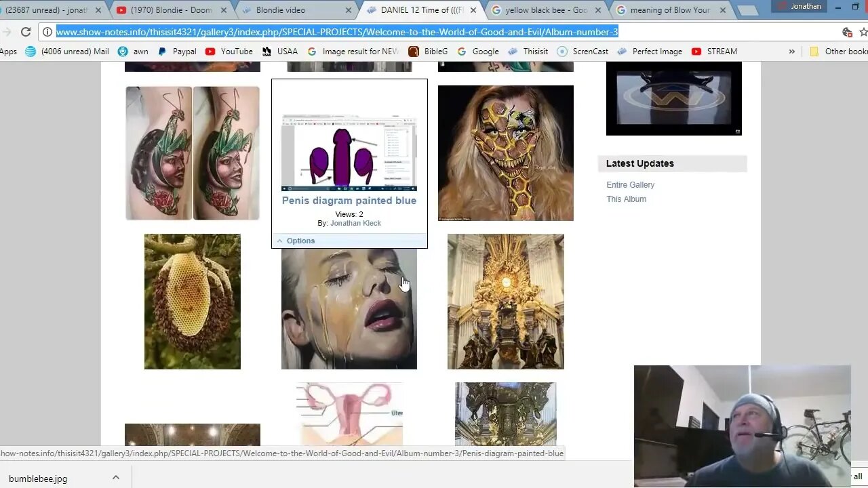Select the 'DANIEL 12 Time of' tab

pos(422,10)
